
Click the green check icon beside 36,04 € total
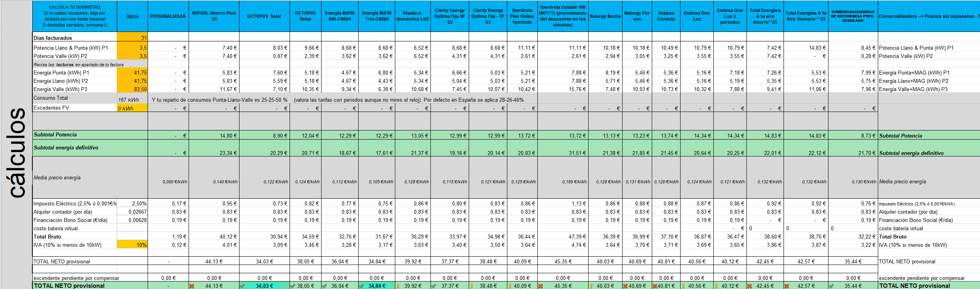pos(324,286)
